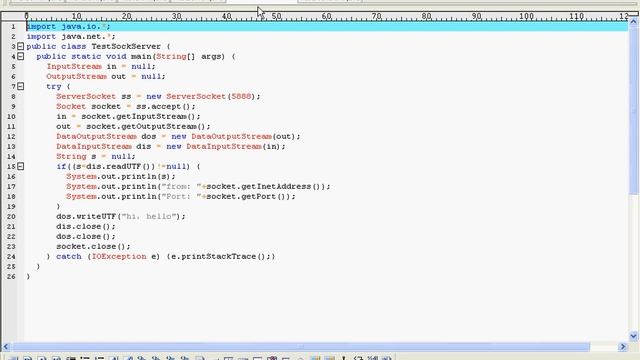
Task: Click 'catch (IOException e)' clause
Action: click(x=108, y=256)
